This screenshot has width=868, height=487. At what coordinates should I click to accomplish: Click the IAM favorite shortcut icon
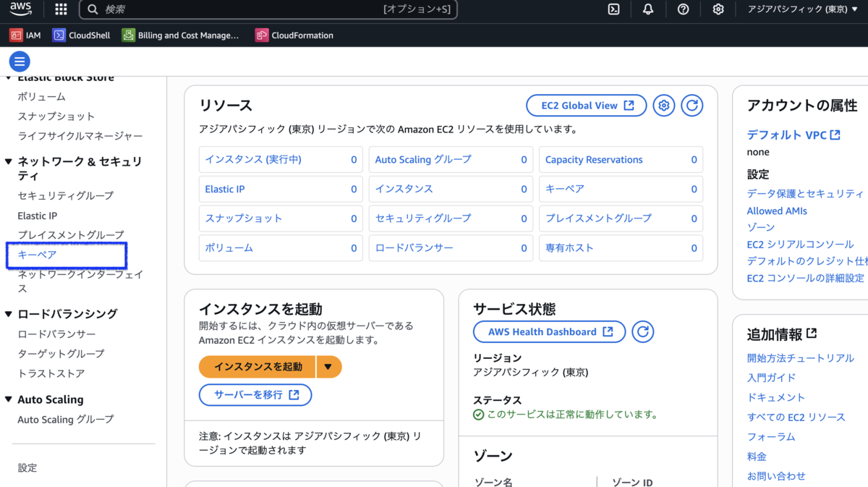[16, 35]
